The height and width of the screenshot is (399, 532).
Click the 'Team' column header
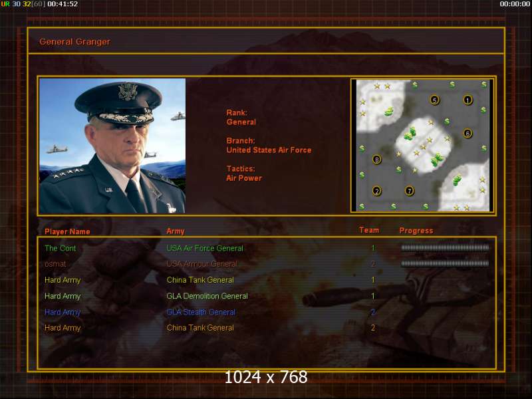click(x=369, y=230)
